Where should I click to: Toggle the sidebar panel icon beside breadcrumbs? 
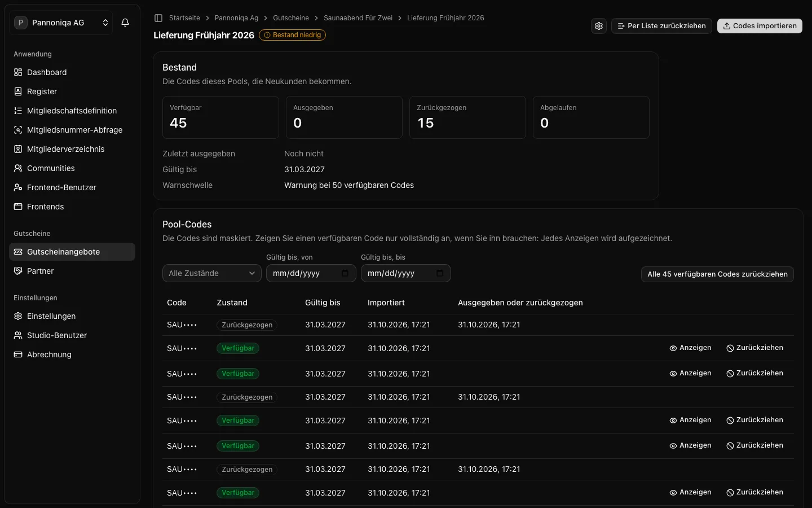(158, 18)
